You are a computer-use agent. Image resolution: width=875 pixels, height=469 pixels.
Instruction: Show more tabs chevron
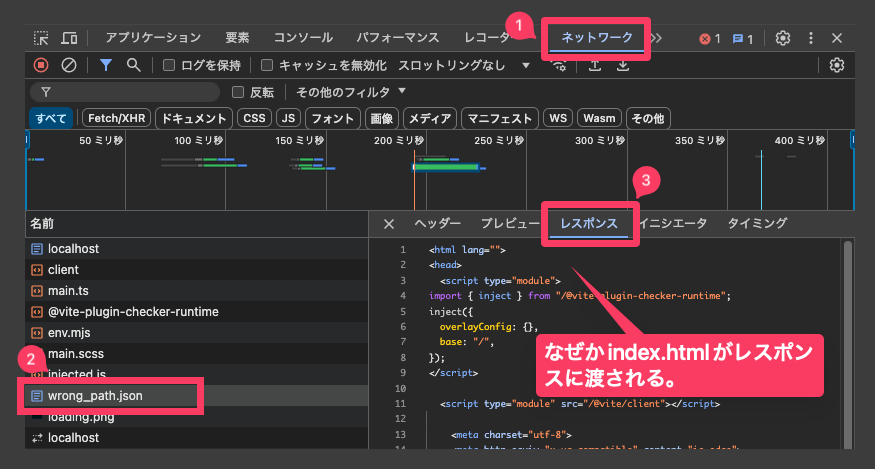click(657, 38)
